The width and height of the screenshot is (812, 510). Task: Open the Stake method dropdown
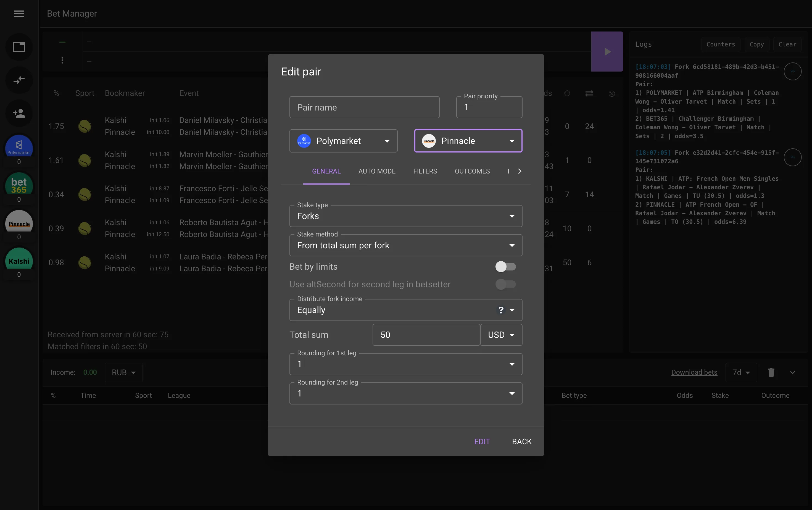pos(406,245)
